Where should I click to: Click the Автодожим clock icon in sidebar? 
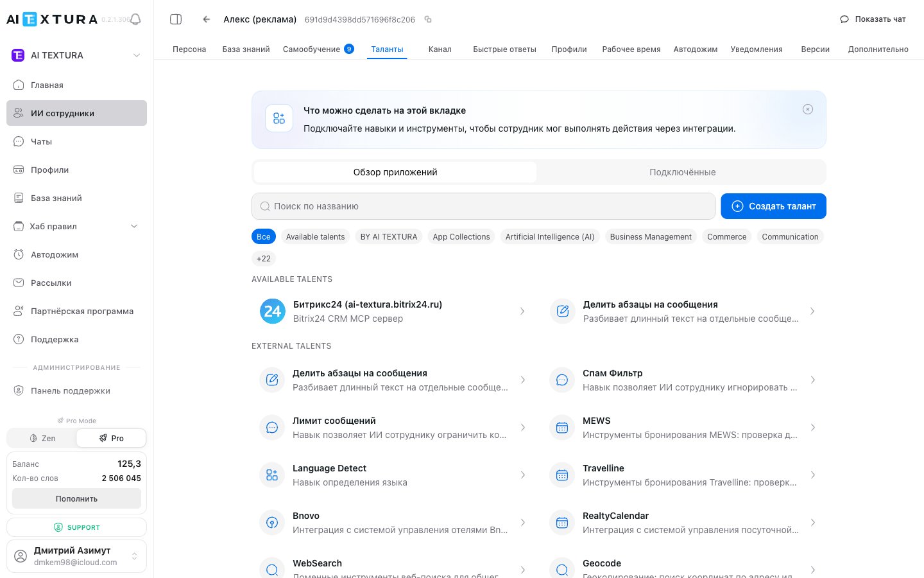click(19, 254)
